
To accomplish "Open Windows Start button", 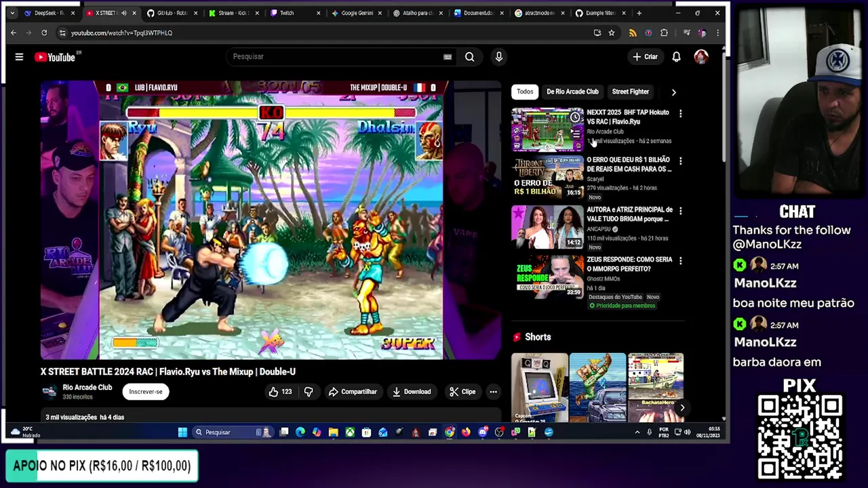I will pos(182,432).
